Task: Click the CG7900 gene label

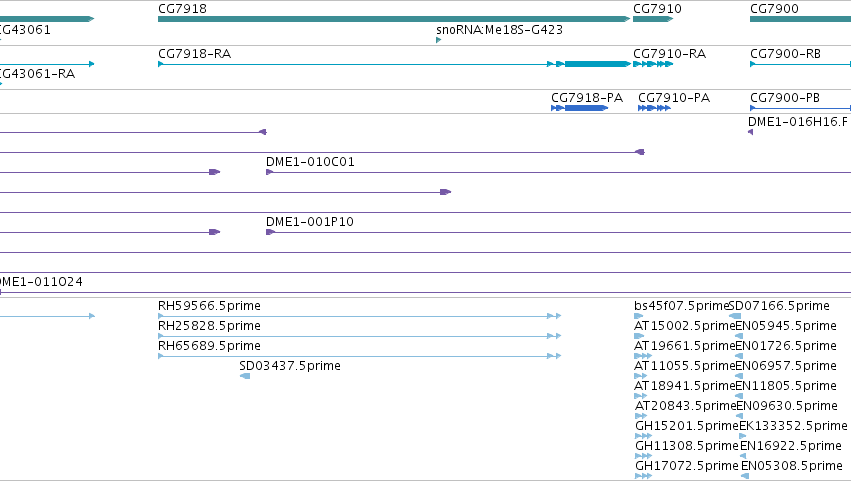Action: [x=774, y=9]
